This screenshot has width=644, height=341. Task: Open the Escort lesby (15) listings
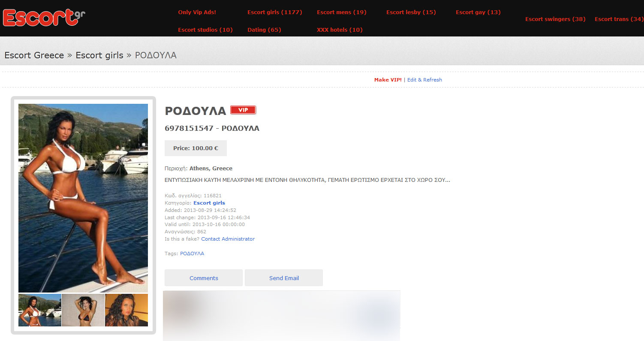(411, 12)
